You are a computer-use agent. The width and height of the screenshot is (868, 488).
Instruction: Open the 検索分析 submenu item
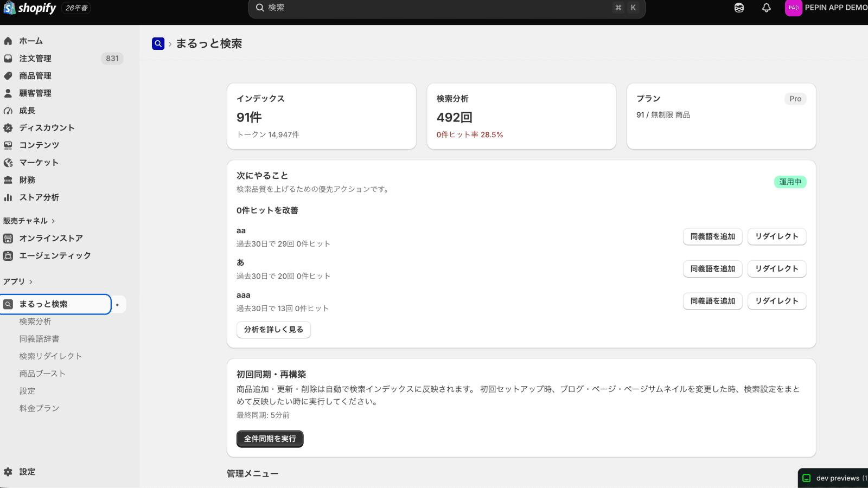pyautogui.click(x=35, y=322)
